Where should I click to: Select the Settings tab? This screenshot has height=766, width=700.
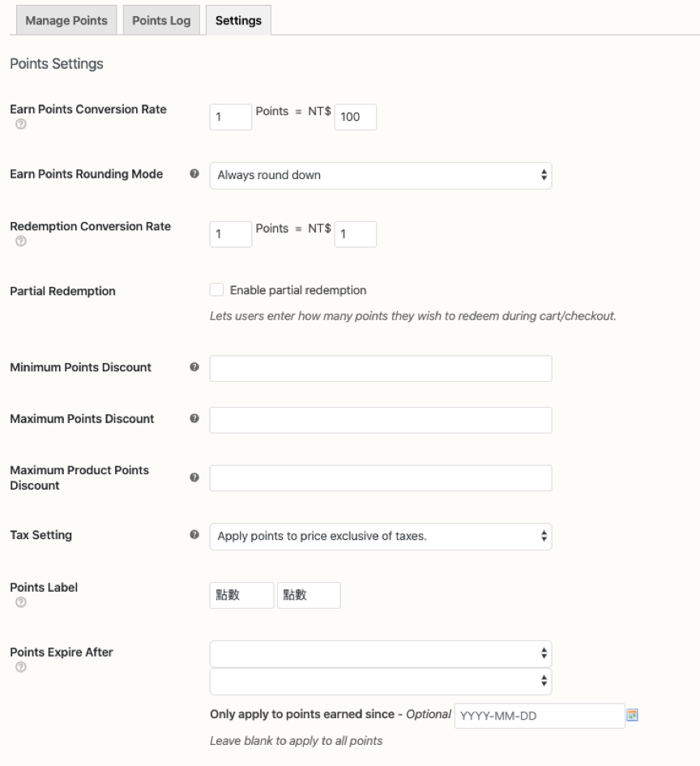pos(238,21)
